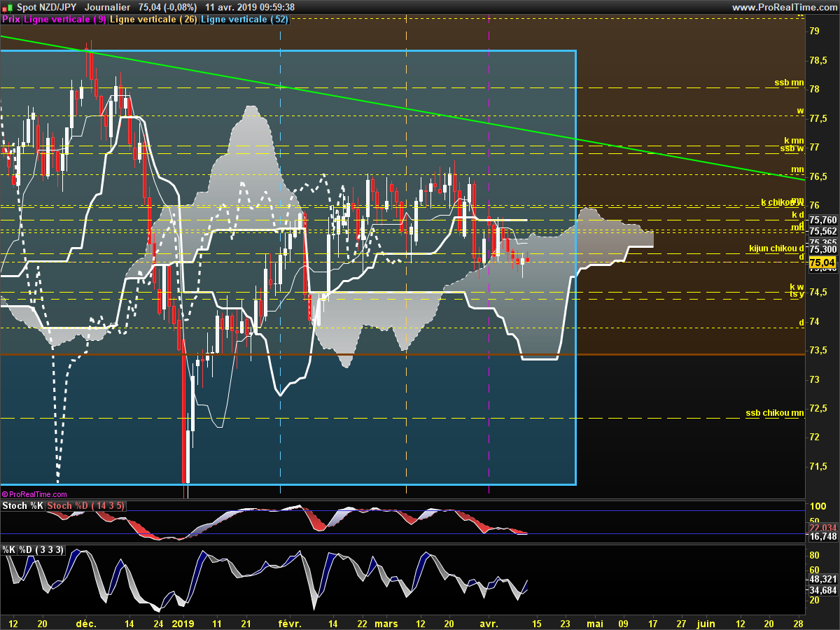840x630 pixels.
Task: Open the www.ProRealTime.com link
Action: click(784, 7)
